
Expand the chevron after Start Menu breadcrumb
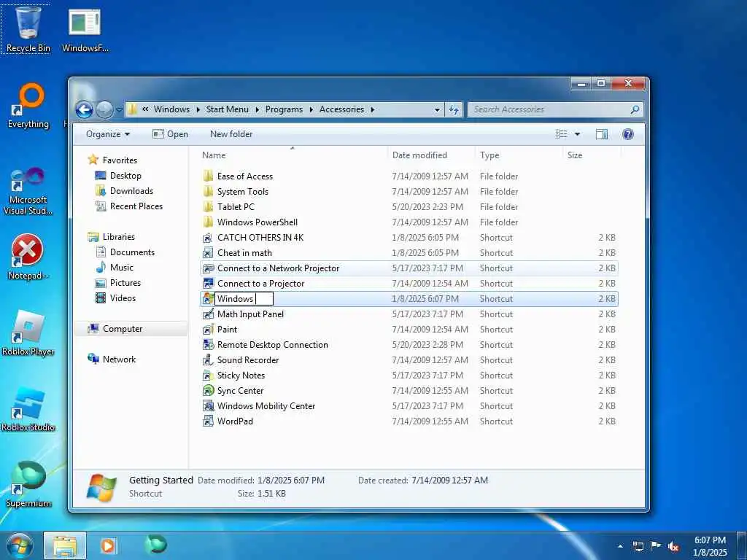(258, 109)
